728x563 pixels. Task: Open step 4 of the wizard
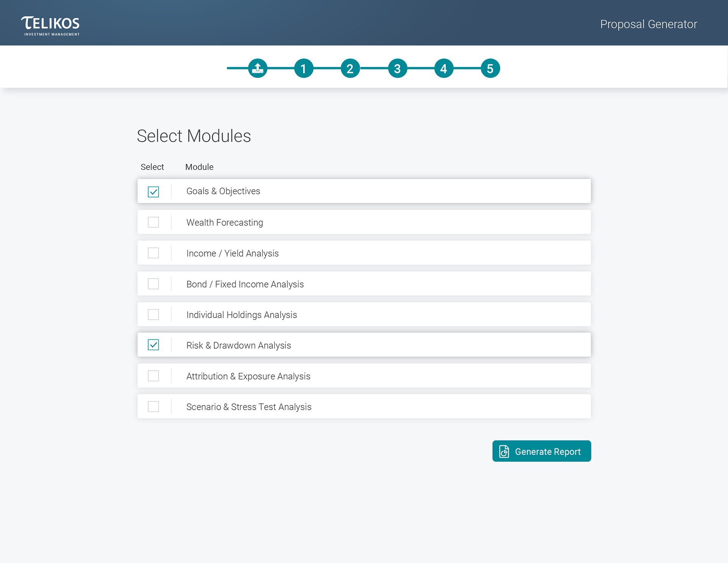pyautogui.click(x=444, y=68)
